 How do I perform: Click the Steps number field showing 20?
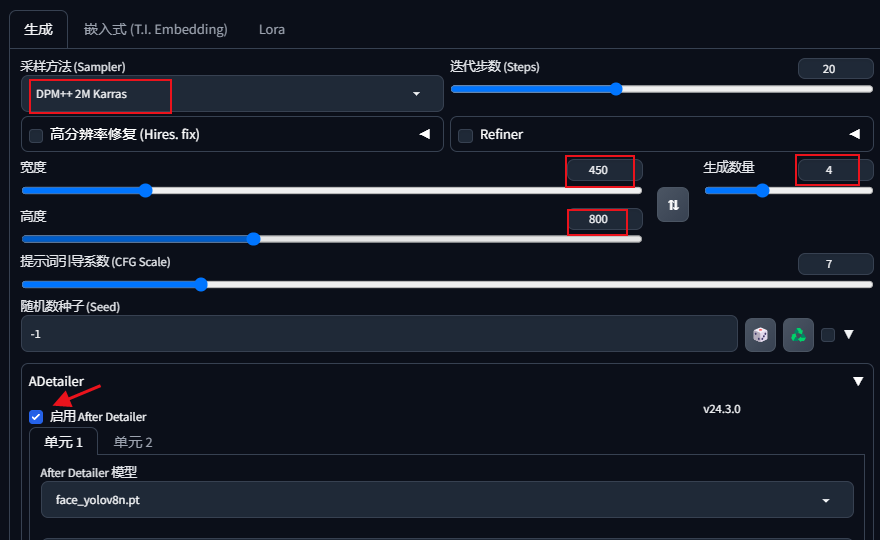point(835,69)
